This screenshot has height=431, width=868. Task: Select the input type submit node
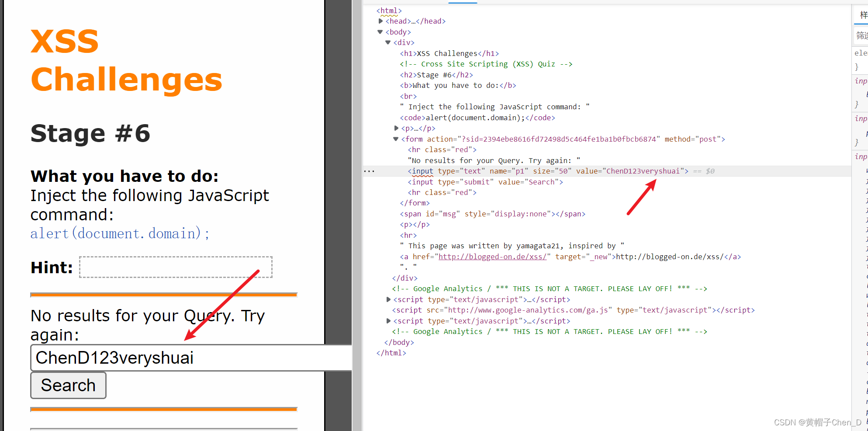(485, 182)
